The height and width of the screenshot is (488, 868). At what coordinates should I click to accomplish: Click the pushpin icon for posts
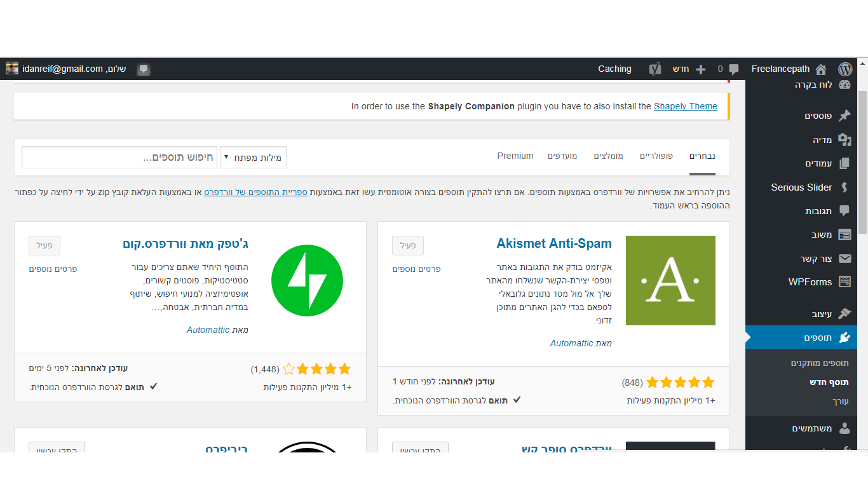(x=844, y=116)
